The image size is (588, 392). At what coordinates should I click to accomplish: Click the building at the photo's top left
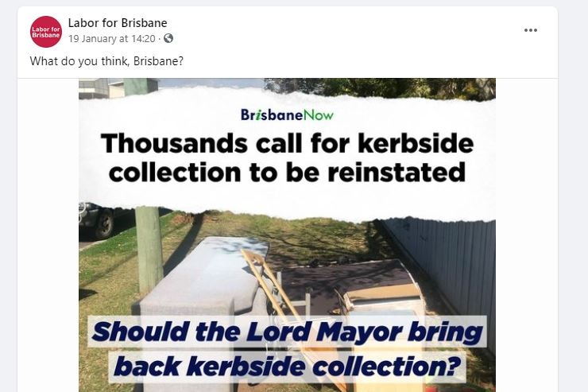[x=117, y=87]
